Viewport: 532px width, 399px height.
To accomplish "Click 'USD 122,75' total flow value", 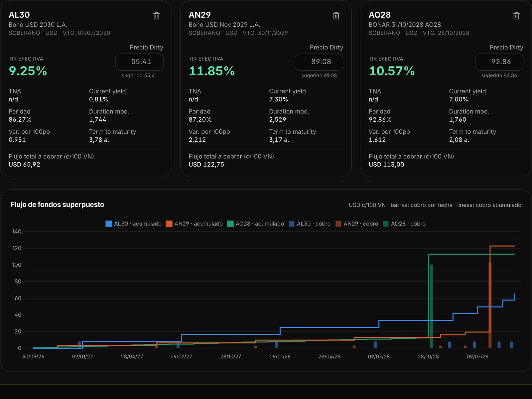I will 206,164.
